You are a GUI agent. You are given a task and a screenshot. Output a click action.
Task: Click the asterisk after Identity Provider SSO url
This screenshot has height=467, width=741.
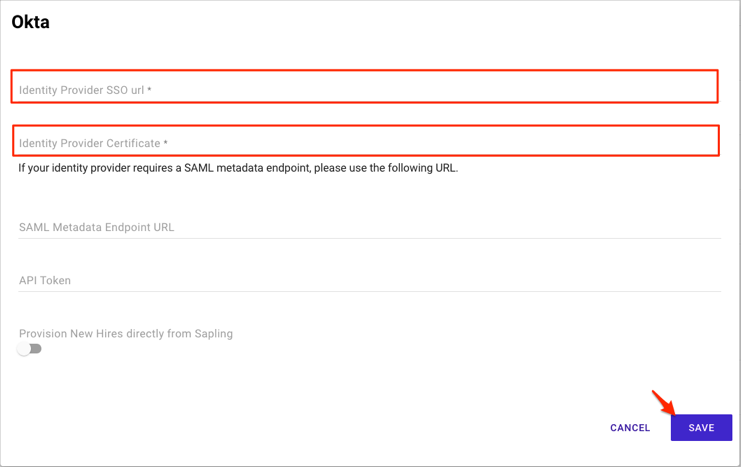point(149,90)
